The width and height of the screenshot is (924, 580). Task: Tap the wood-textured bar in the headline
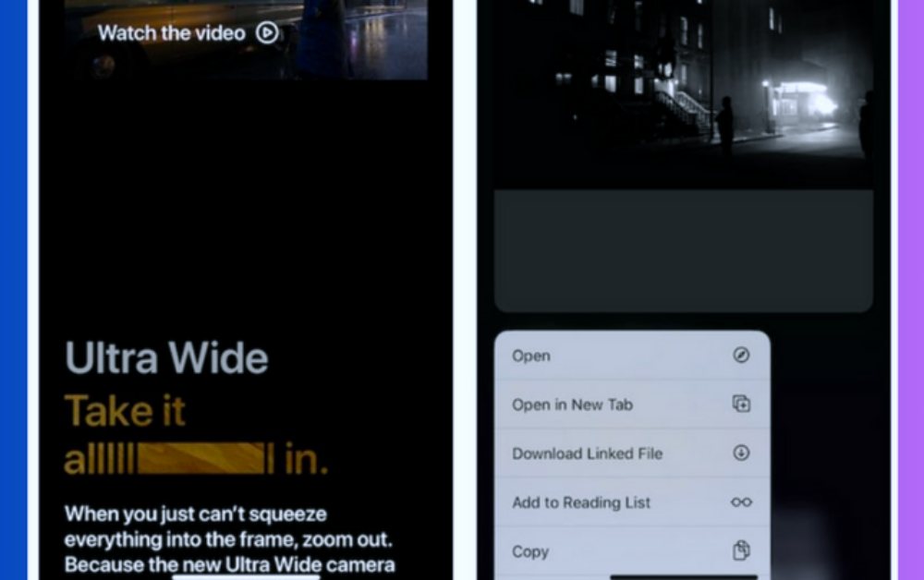pyautogui.click(x=201, y=459)
